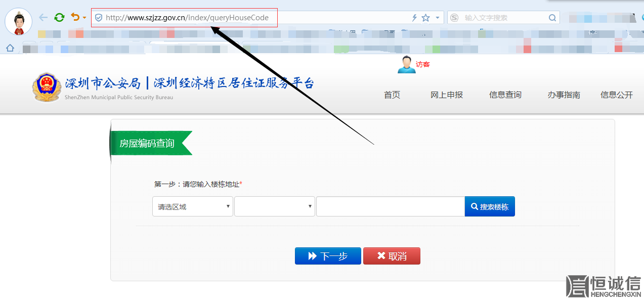Click the user avatar at browser top-left
This screenshot has height=304, width=644.
tap(18, 21)
